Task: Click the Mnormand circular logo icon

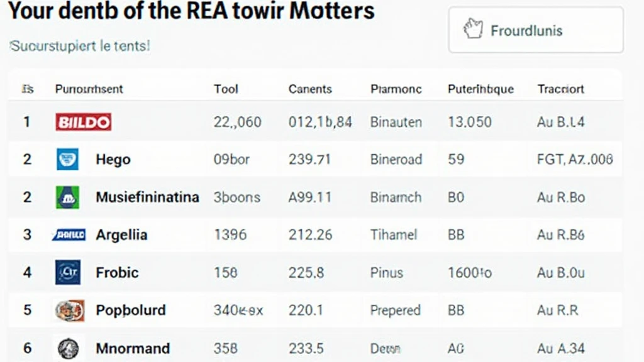Action: [68, 348]
